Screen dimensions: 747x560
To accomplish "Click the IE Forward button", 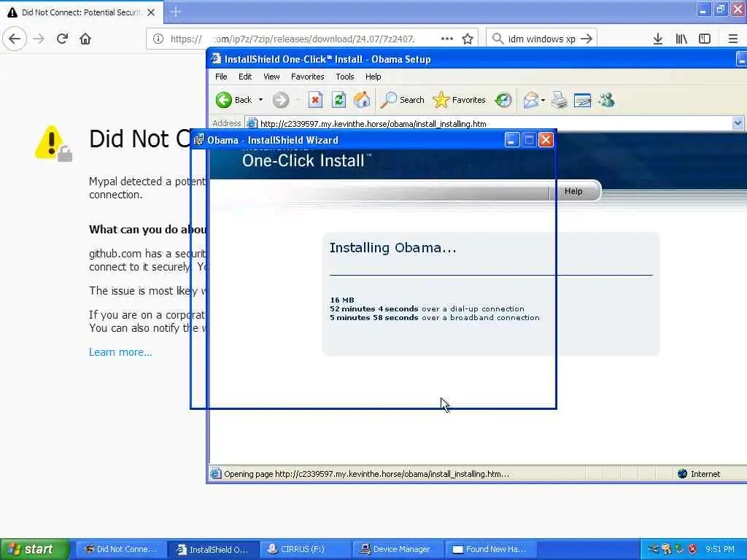I will click(281, 100).
